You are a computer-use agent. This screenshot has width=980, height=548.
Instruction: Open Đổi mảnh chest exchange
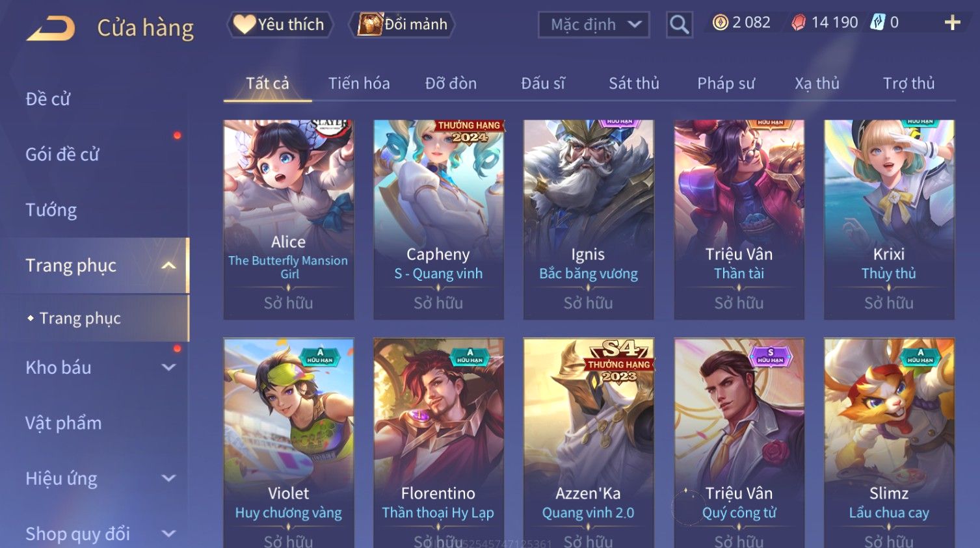pyautogui.click(x=403, y=24)
